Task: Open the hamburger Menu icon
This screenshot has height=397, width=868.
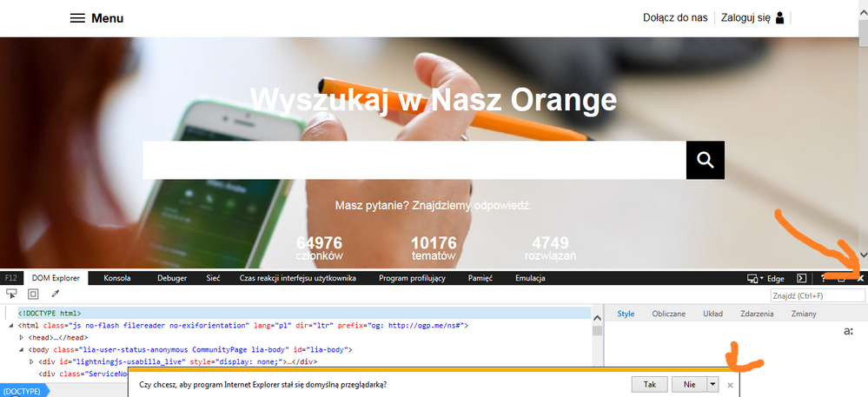Action: [x=77, y=18]
